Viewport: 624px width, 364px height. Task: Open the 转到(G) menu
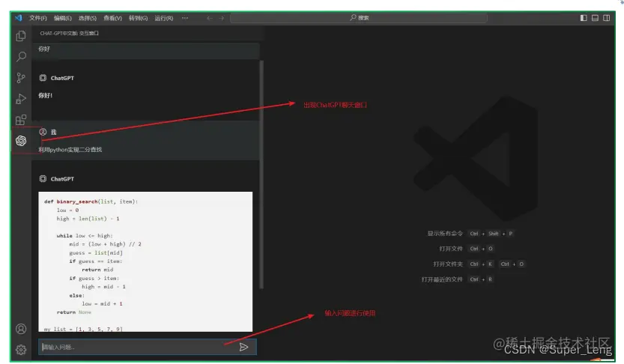138,18
